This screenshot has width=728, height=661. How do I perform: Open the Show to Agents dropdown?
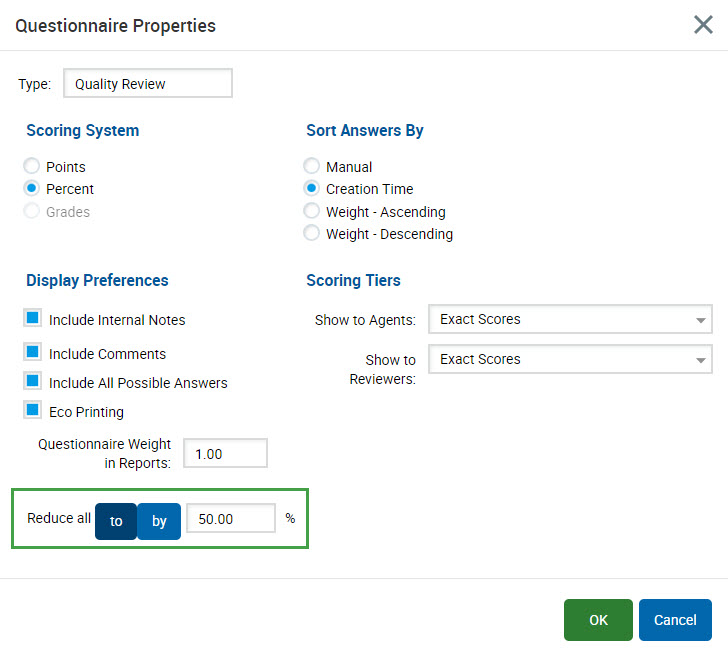pos(569,320)
